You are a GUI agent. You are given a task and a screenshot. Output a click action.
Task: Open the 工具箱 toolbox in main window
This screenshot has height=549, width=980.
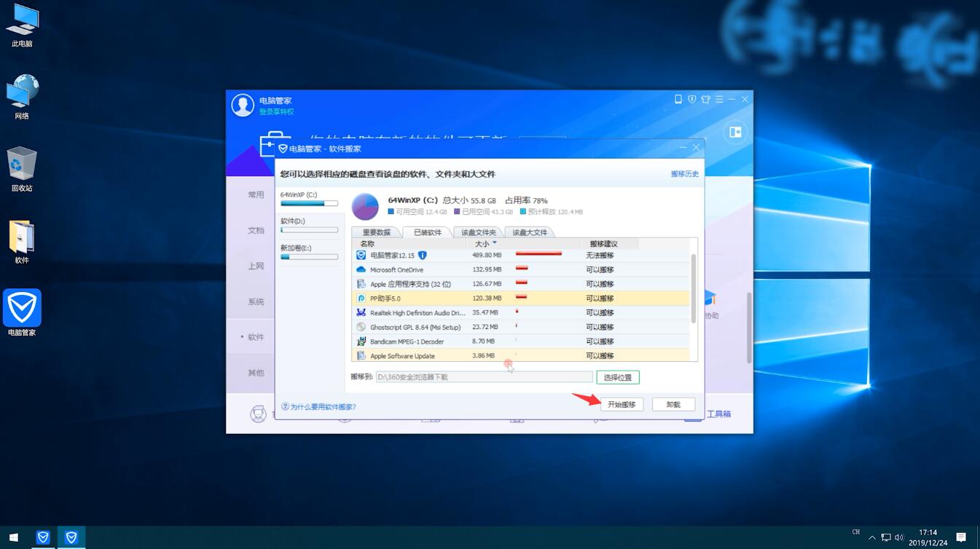(x=719, y=414)
